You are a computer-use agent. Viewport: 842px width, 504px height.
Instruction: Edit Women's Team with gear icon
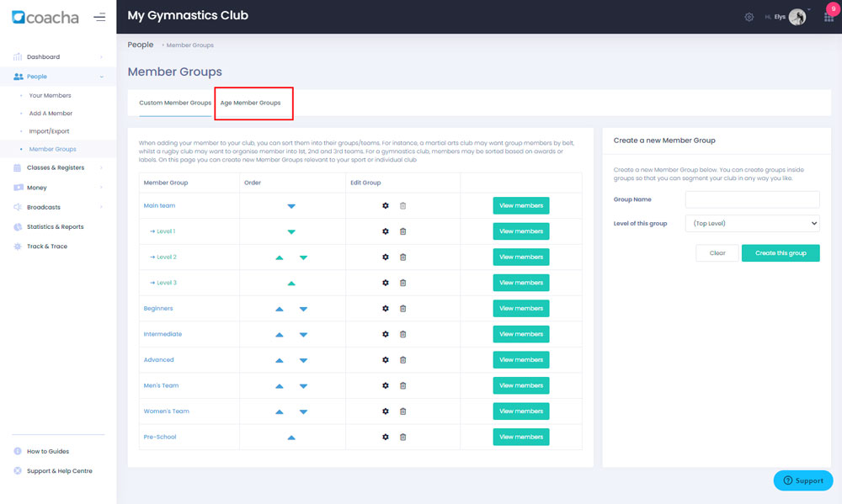(386, 411)
